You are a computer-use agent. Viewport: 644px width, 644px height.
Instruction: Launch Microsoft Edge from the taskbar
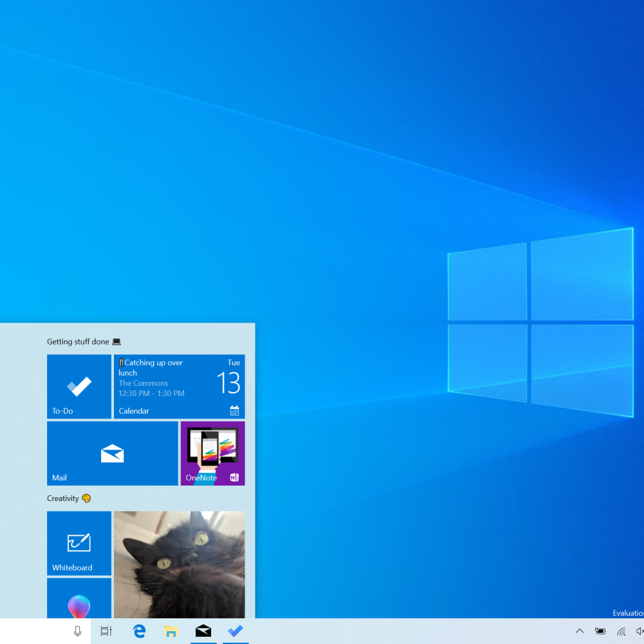coord(139,631)
